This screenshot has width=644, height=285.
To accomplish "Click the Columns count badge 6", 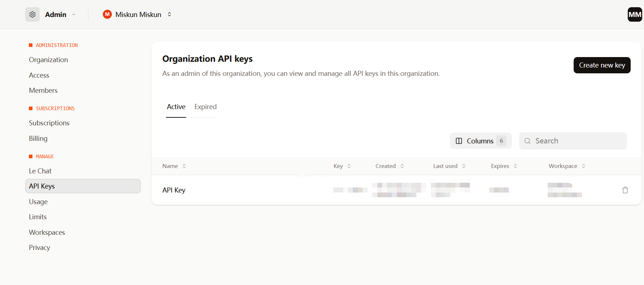I will (501, 141).
